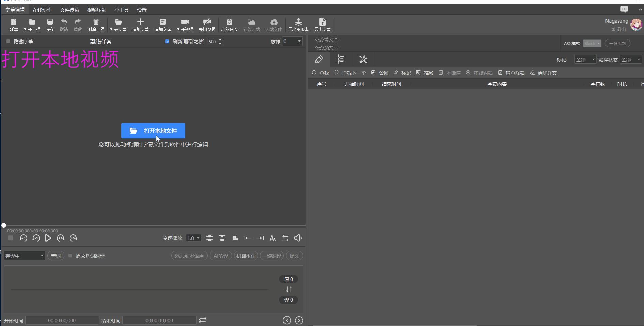Enable 原文选词翻译 checkbox
Viewport: 644px width, 326px height.
point(70,256)
